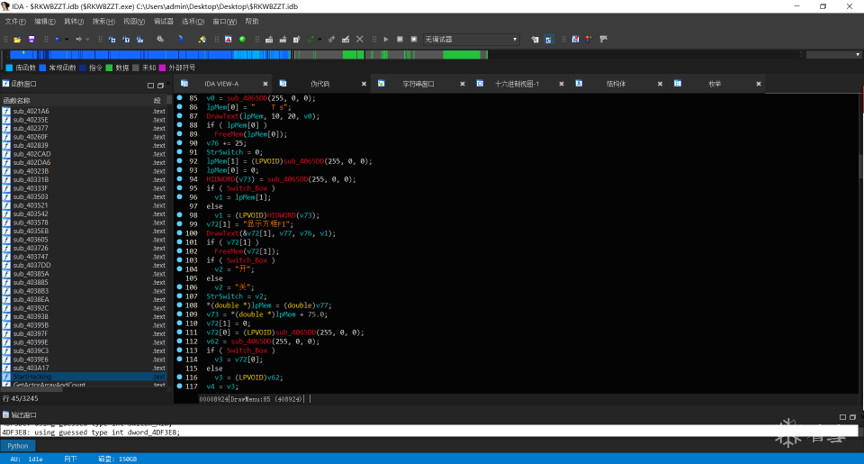Switch to the IDA VIEW-A tab
Viewport: 864px width, 464px height.
(x=221, y=84)
